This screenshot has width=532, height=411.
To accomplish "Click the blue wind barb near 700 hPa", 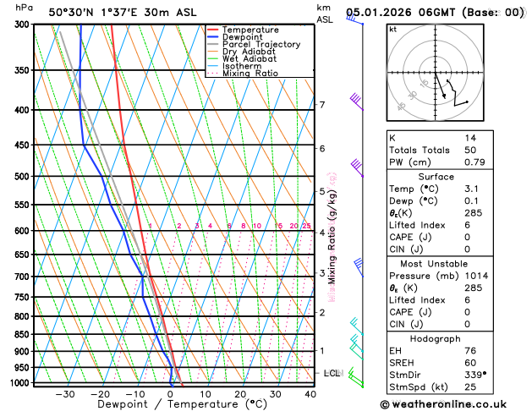I will [x=359, y=268].
